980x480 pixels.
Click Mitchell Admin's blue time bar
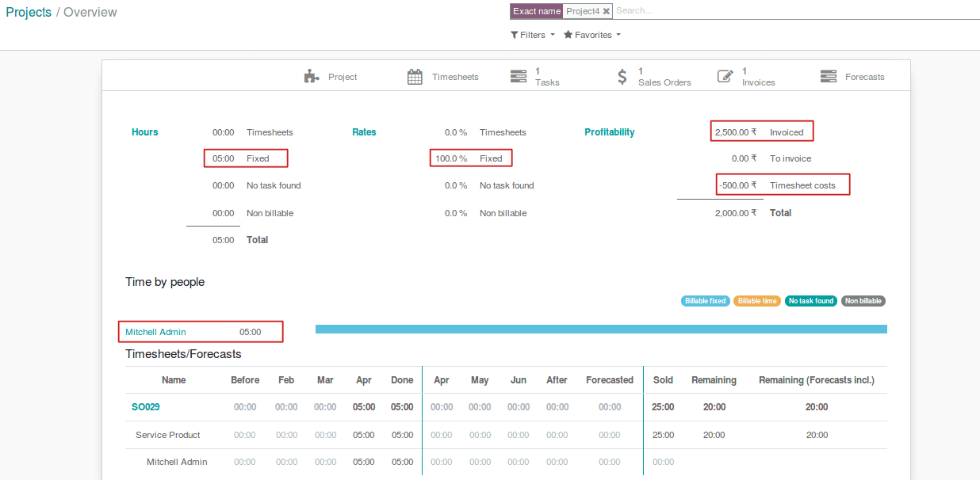[x=601, y=329]
